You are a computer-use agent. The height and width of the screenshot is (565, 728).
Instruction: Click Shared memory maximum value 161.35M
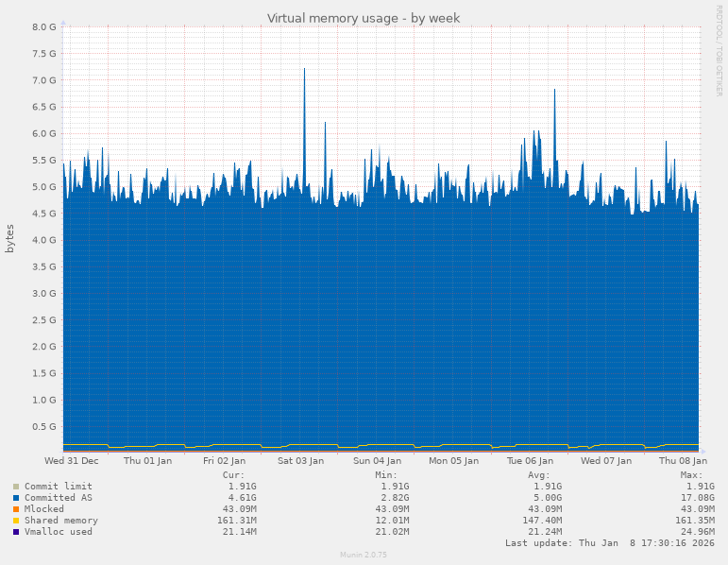(x=695, y=520)
